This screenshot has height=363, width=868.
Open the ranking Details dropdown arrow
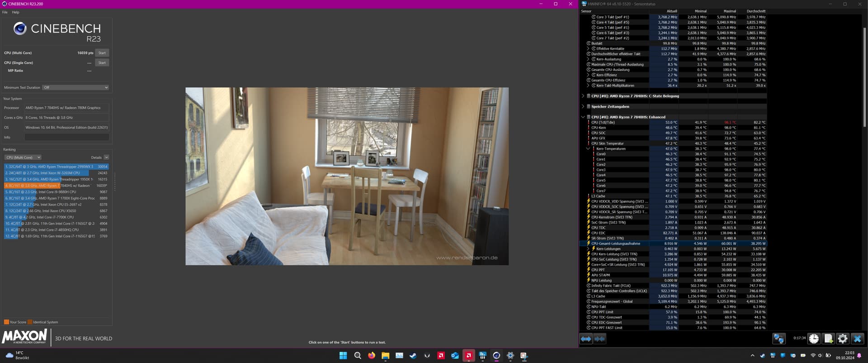[106, 158]
